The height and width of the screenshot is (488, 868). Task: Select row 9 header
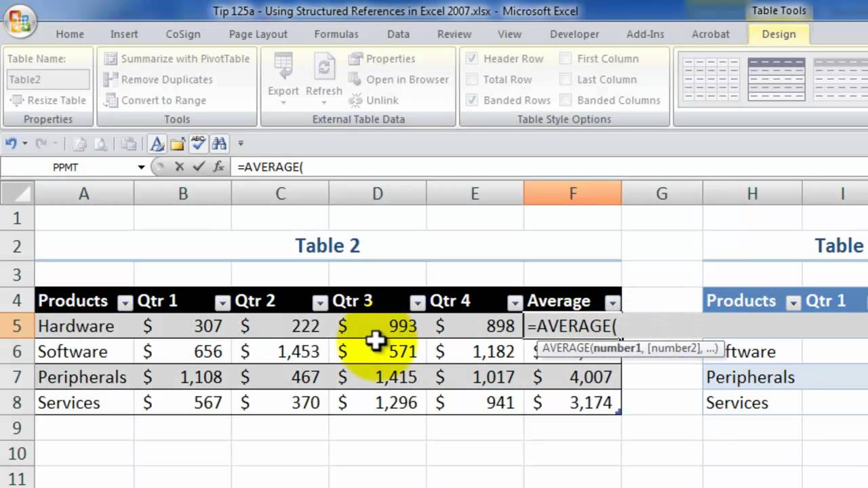[x=17, y=428]
